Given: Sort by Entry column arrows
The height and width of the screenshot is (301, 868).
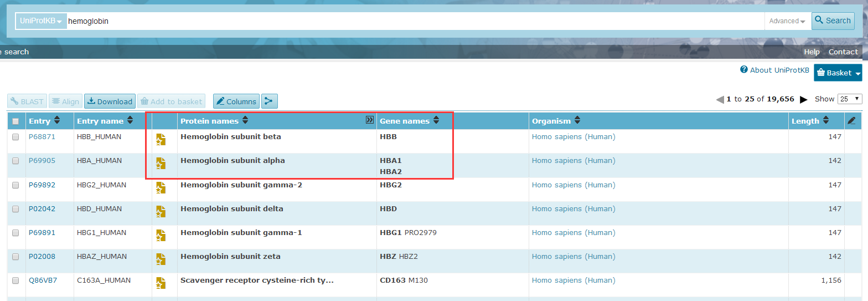Looking at the screenshot, I should tap(56, 121).
